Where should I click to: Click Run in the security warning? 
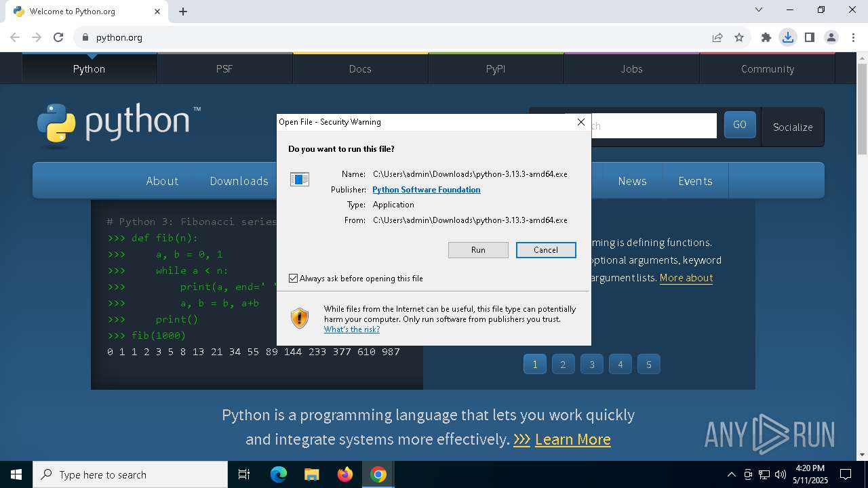point(478,250)
